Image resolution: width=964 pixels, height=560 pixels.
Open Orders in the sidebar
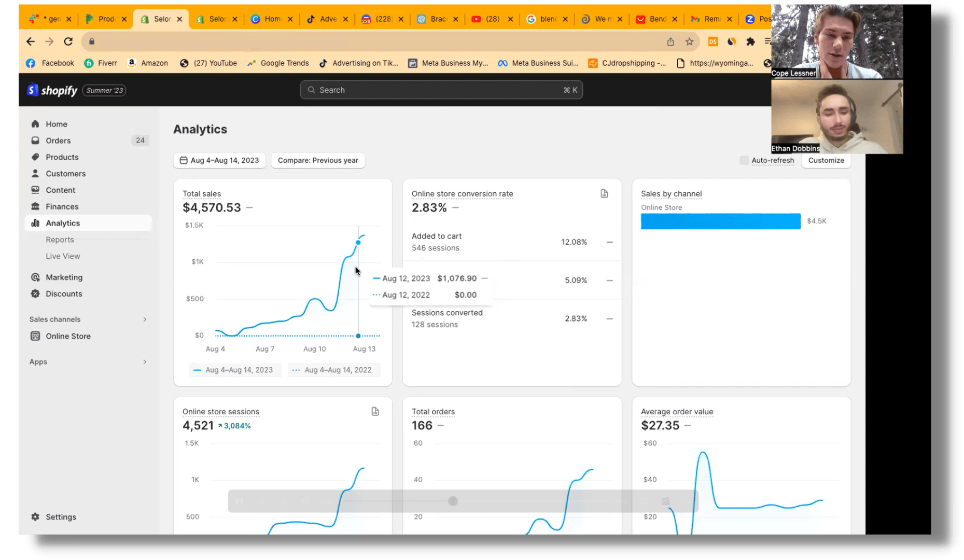tap(58, 141)
